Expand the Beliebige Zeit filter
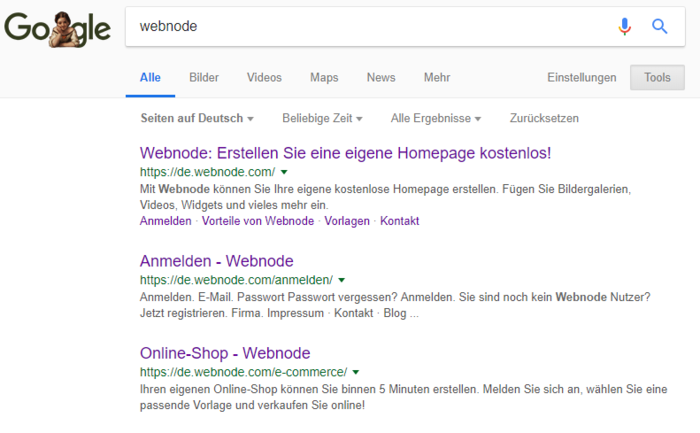 pos(322,118)
